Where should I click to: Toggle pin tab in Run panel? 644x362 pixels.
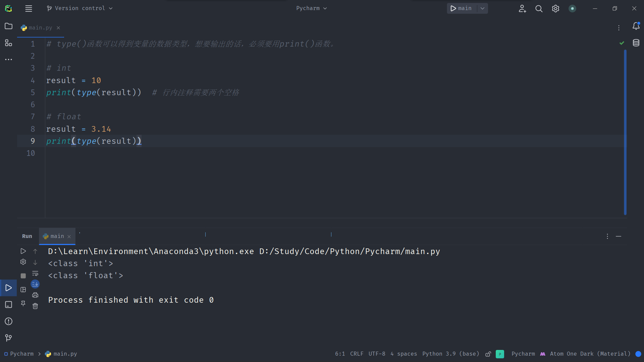click(23, 303)
